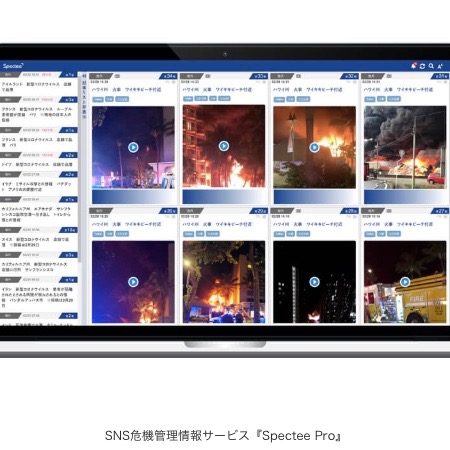Click the 29 count badge in second row
Screen dimensions: 450x450
point(259,211)
